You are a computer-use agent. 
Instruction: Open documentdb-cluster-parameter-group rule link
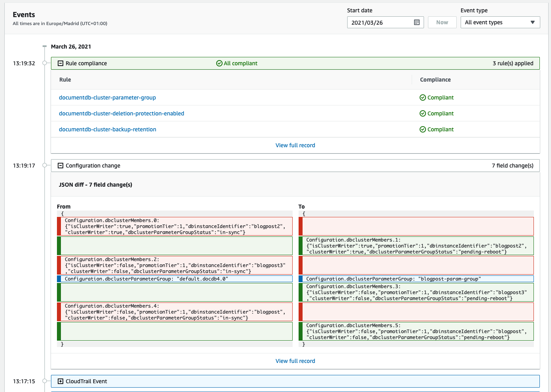pos(107,98)
